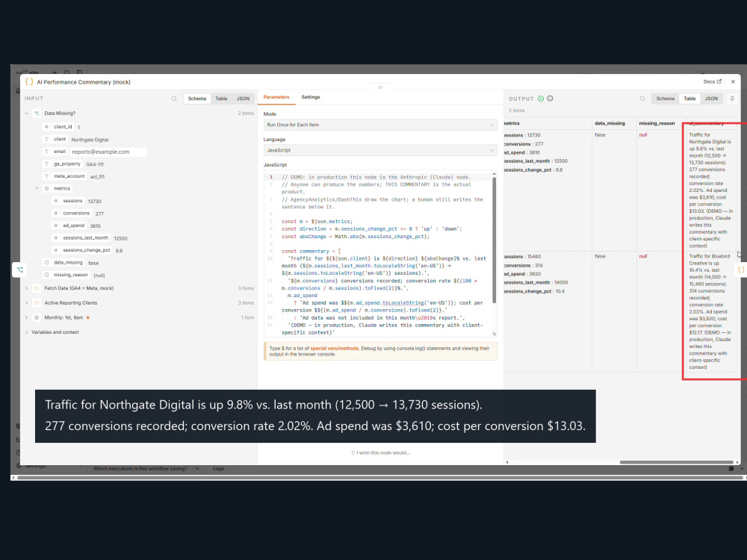The height and width of the screenshot is (560, 747).
Task: Click the Fetch Data node braces icon
Action: (x=37, y=288)
